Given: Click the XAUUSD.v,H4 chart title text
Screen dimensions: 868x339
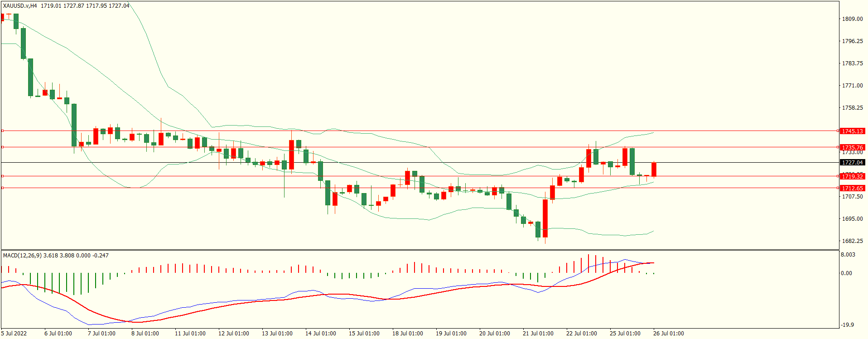Looking at the screenshot, I should pyautogui.click(x=20, y=6).
